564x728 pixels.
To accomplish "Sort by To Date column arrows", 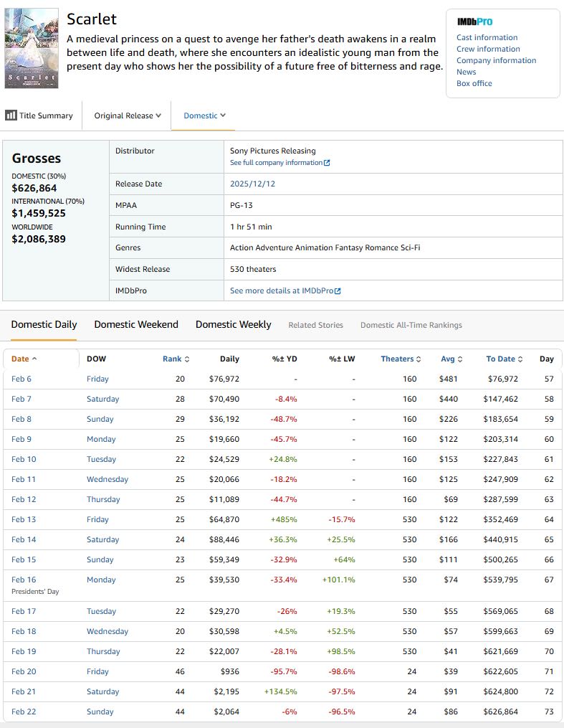I will pyautogui.click(x=520, y=359).
